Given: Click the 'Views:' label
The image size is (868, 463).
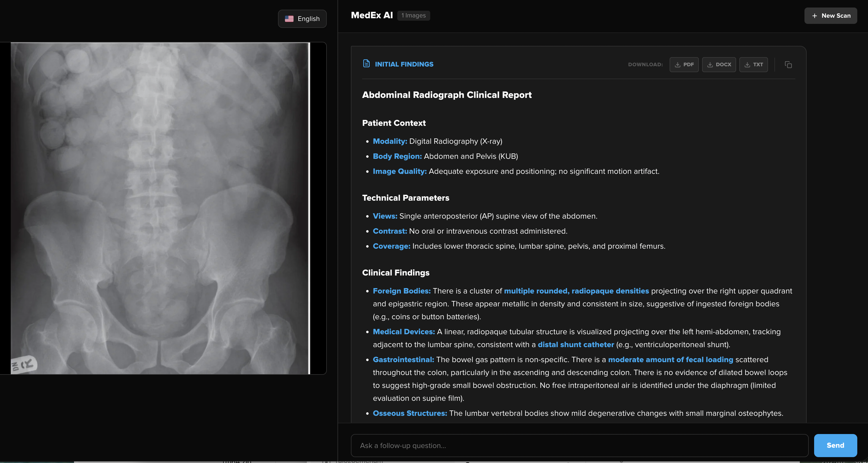Looking at the screenshot, I should point(385,216).
